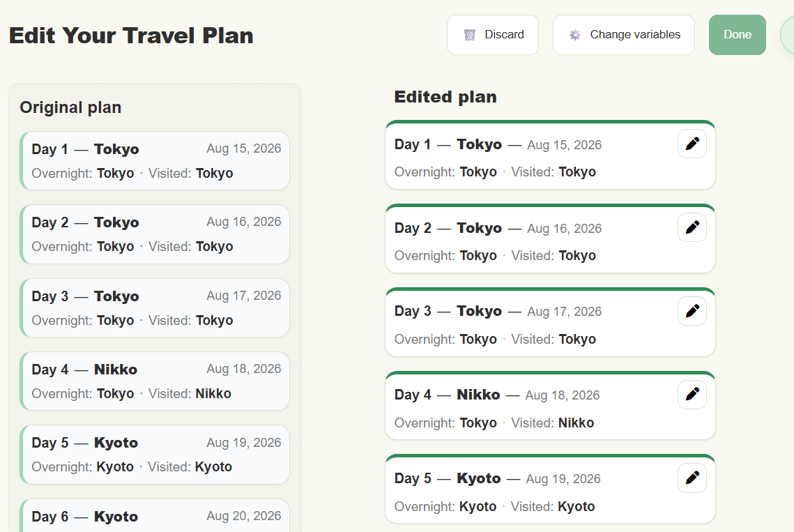Click the Day 2 Tokyo original card
The width and height of the screenshot is (794, 532).
pyautogui.click(x=155, y=234)
